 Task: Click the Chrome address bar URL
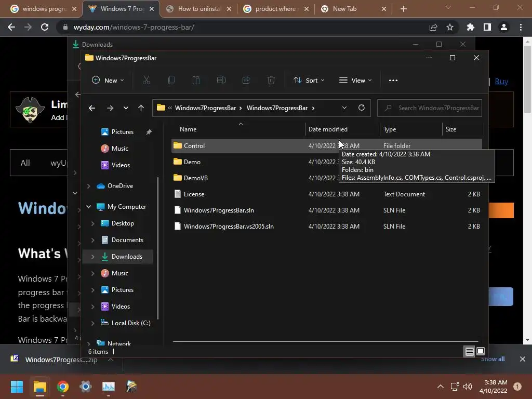134,27
